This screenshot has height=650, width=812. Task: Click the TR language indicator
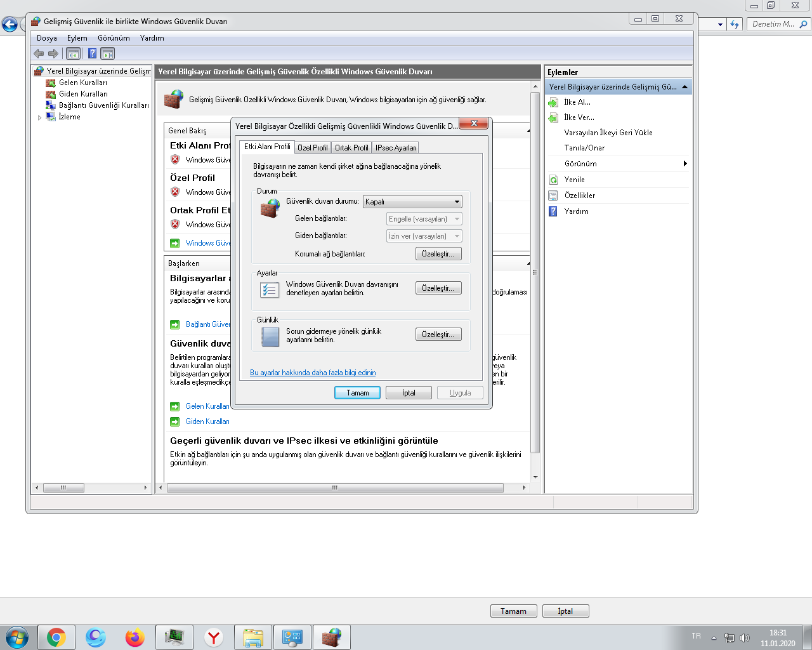point(697,636)
